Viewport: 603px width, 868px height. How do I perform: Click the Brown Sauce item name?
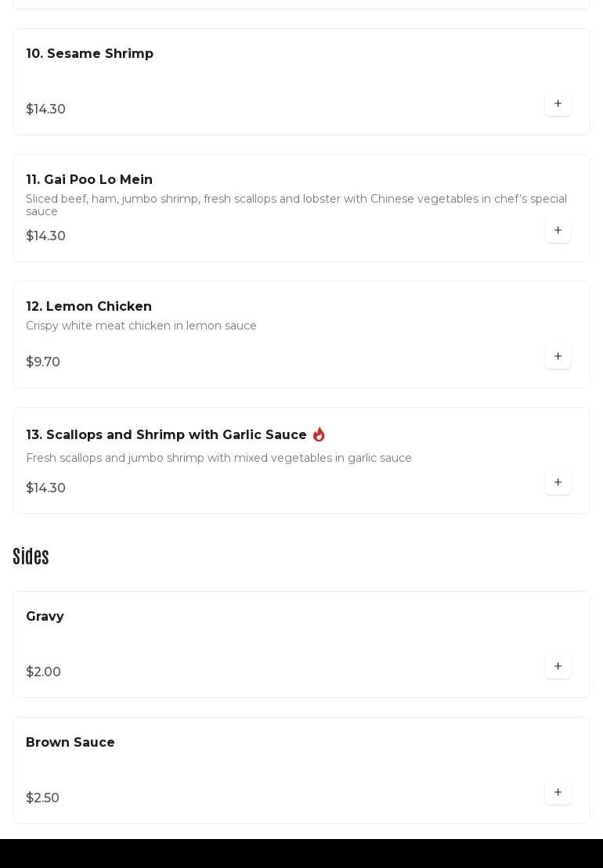point(70,742)
